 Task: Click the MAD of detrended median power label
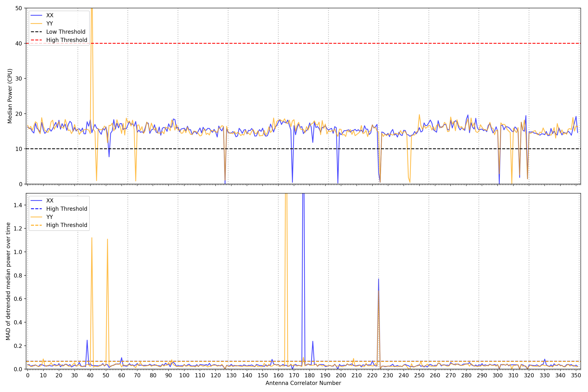[x=8, y=281]
